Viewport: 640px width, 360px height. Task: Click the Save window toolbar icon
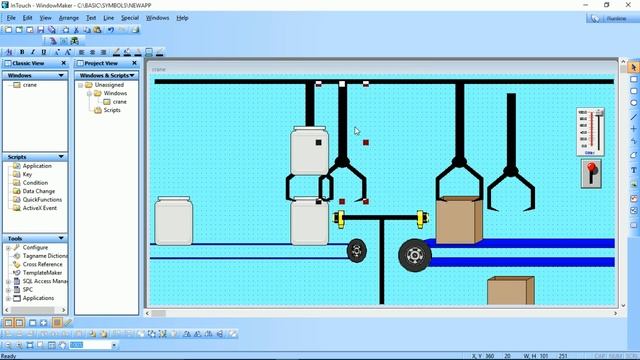click(x=40, y=30)
